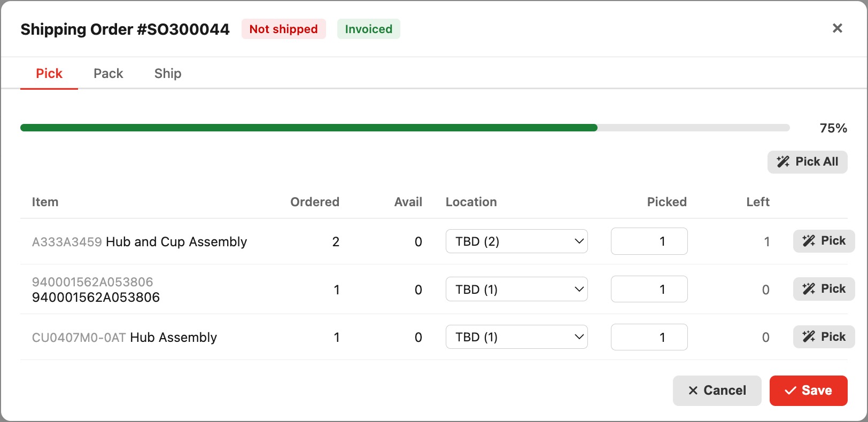
Task: Click the Invoiced status badge
Action: (368, 29)
